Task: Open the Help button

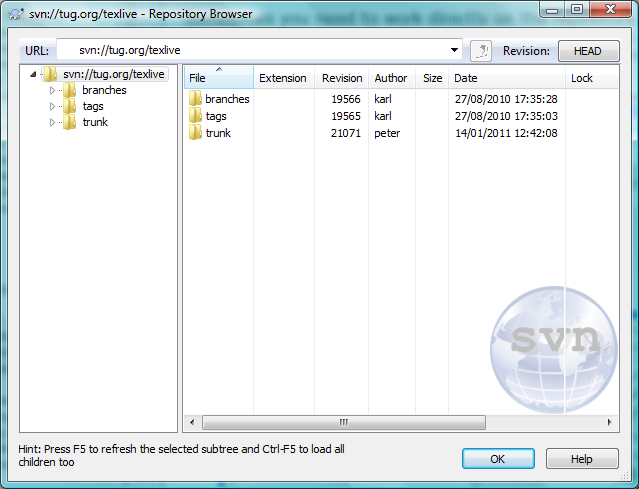Action: (x=582, y=459)
